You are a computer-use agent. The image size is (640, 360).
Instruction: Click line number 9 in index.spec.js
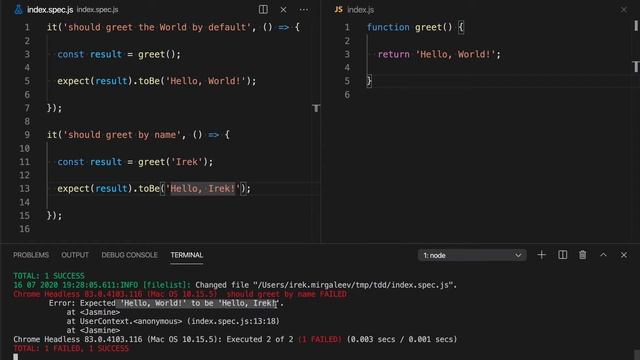point(27,135)
